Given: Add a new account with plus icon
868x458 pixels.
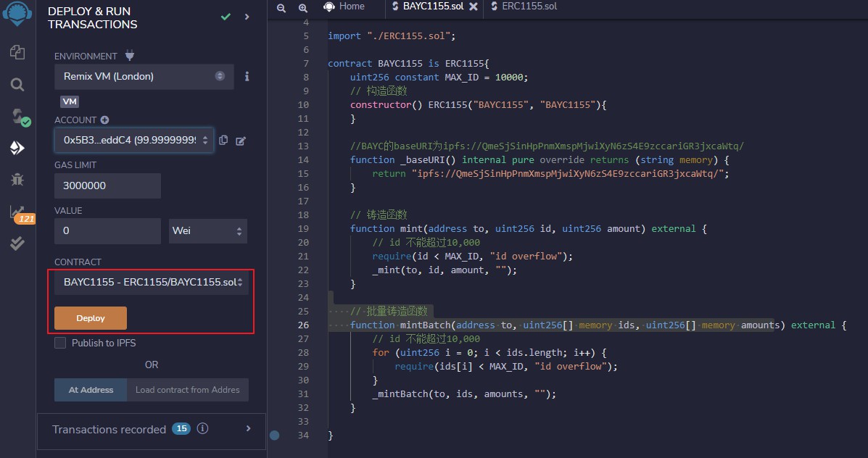Looking at the screenshot, I should click(104, 120).
